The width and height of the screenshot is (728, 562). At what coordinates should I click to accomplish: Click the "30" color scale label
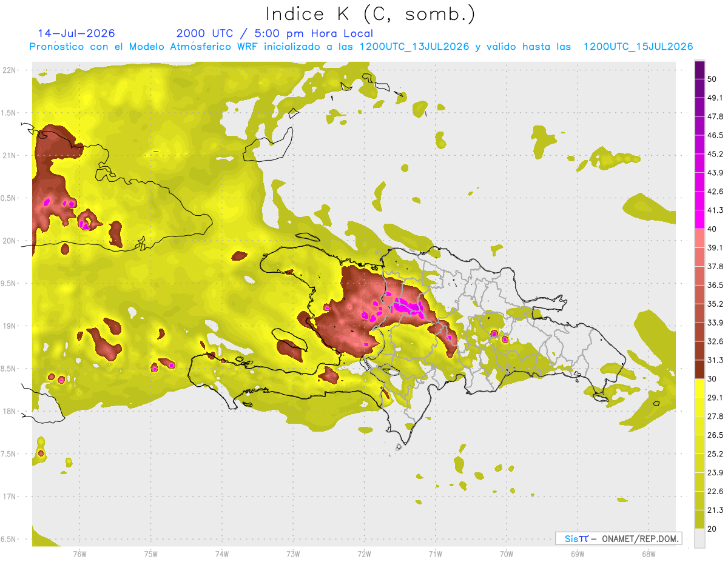(x=712, y=379)
